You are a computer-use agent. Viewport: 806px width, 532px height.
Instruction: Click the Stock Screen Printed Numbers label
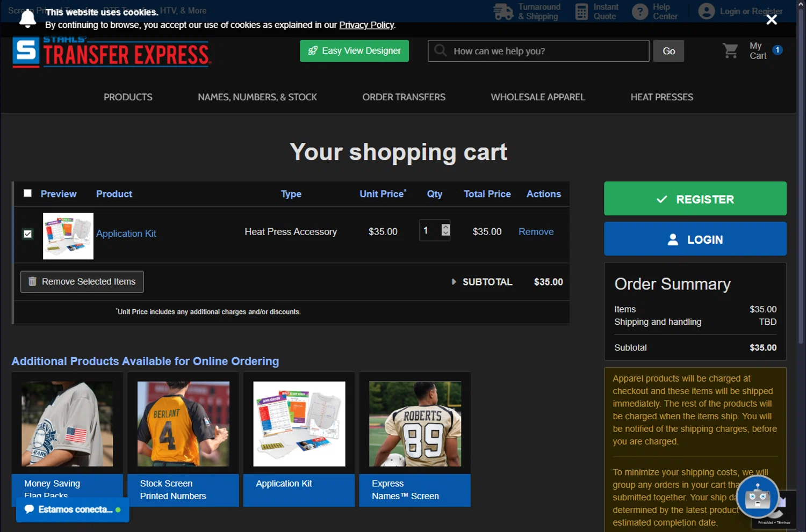[x=173, y=490]
